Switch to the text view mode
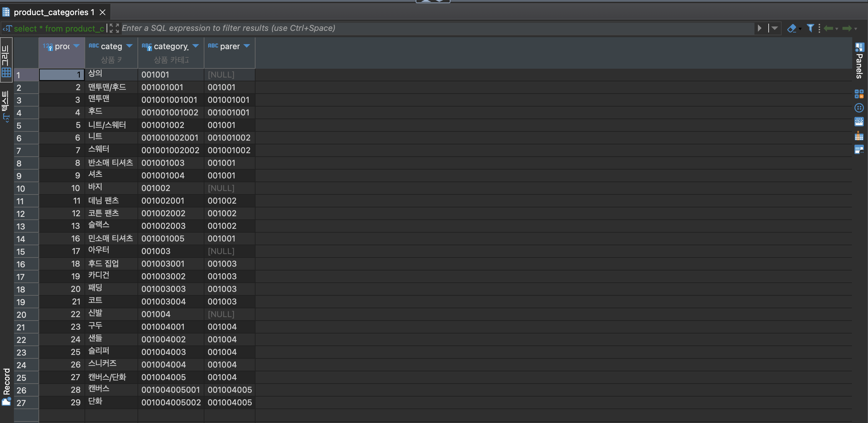The image size is (868, 423). pyautogui.click(x=6, y=106)
